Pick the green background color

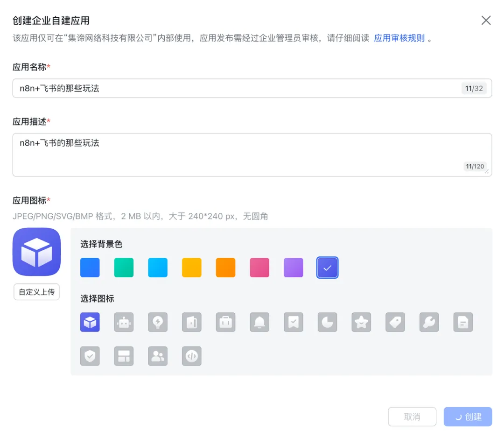point(124,268)
